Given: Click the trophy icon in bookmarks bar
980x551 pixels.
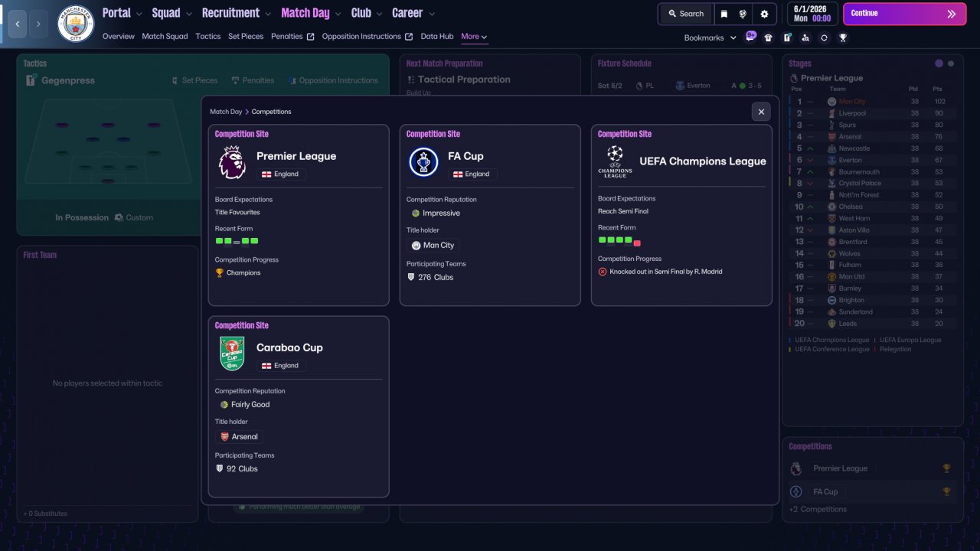Looking at the screenshot, I should pyautogui.click(x=843, y=37).
